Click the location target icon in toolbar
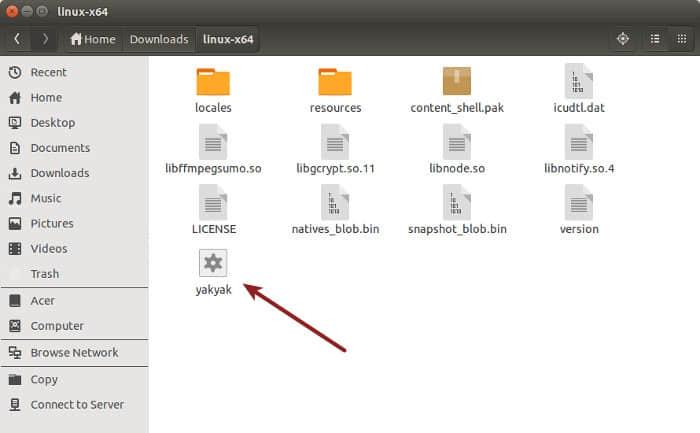This screenshot has width=700, height=433. click(622, 39)
